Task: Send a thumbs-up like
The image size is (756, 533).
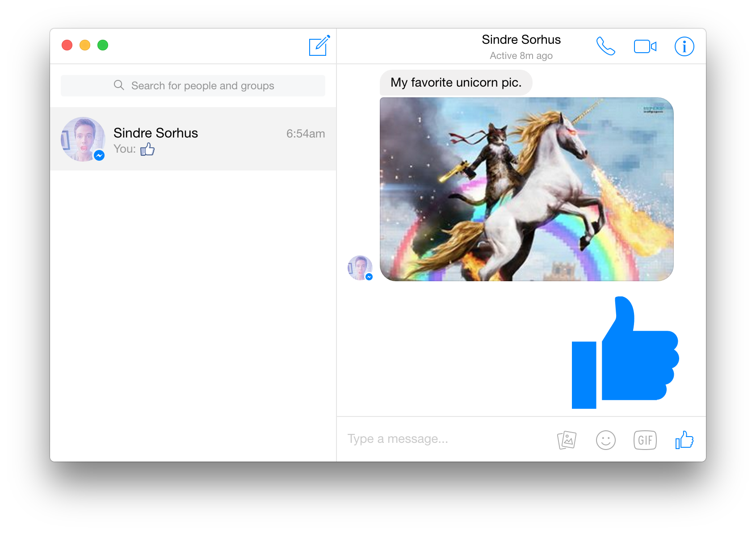Action: click(684, 440)
